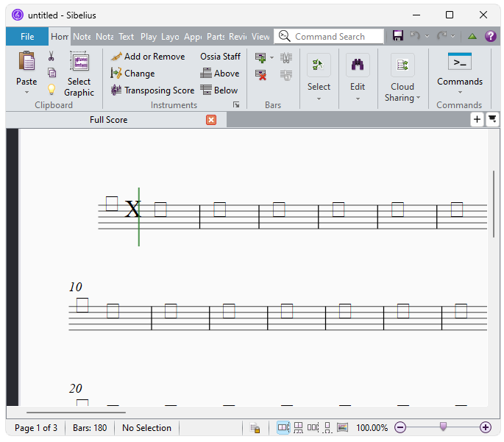Screen dimensions: 504x442
Task: Click the binoculars Edit icon
Action: [x=358, y=65]
